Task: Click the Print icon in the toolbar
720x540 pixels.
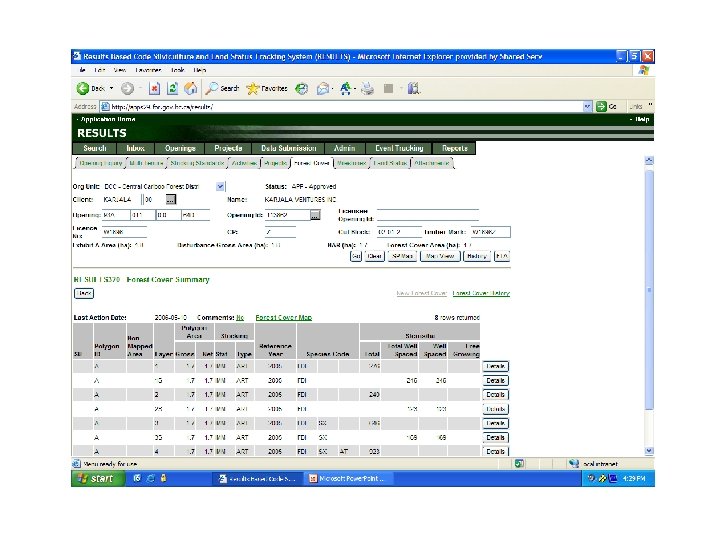Action: [x=367, y=88]
